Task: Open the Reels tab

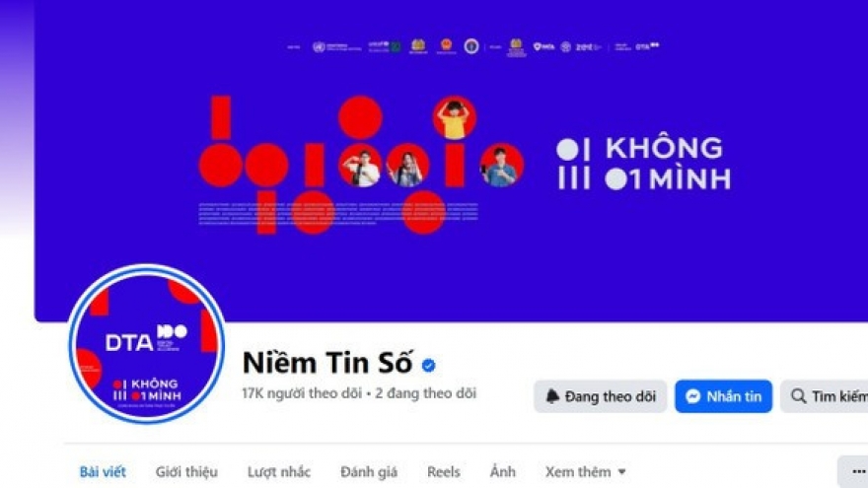Action: pyautogui.click(x=444, y=472)
